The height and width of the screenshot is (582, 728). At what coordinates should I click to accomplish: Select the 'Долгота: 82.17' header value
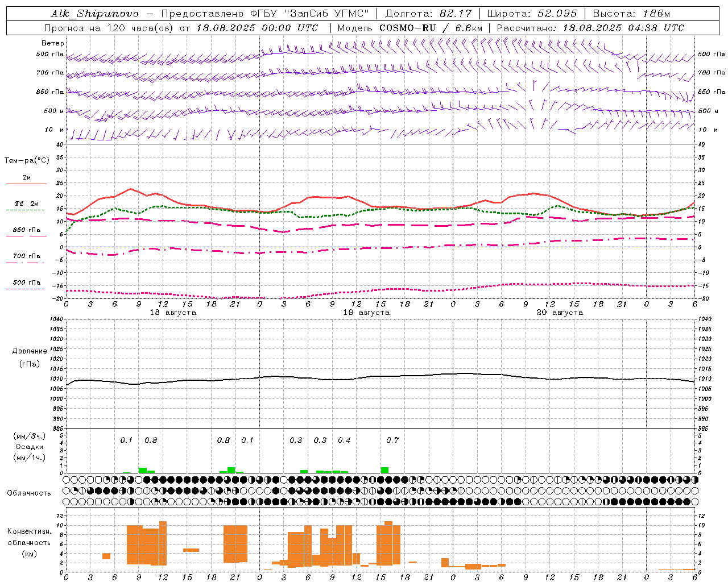tap(428, 14)
